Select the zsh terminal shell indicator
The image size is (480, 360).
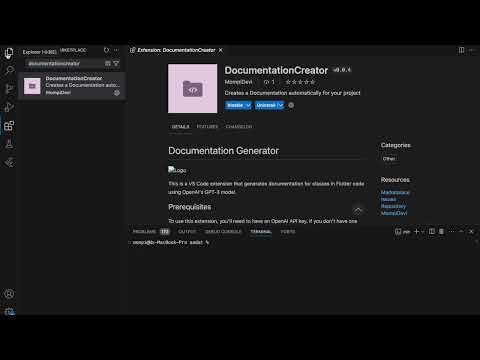point(402,232)
